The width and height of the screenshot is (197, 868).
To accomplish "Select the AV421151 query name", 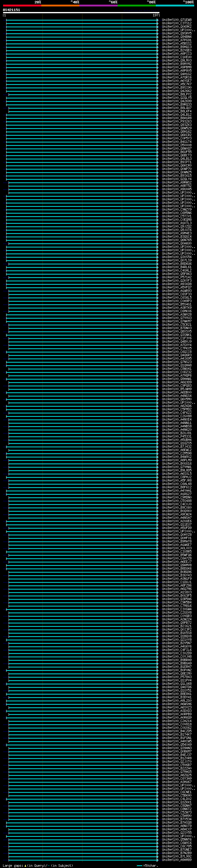I will point(11,10).
